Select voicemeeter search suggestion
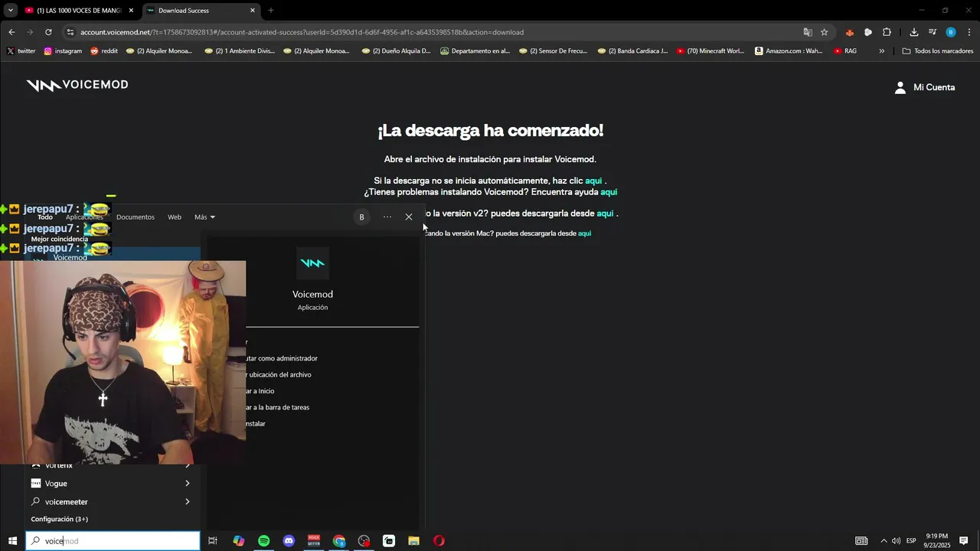 click(111, 502)
